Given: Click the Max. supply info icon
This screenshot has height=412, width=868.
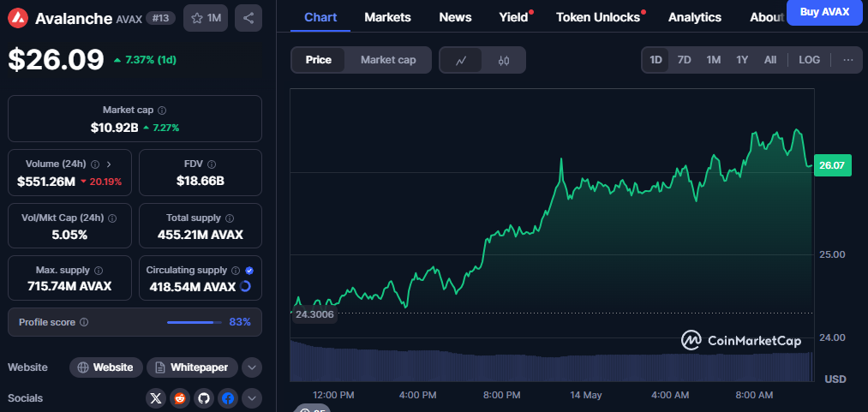Looking at the screenshot, I should (x=99, y=271).
